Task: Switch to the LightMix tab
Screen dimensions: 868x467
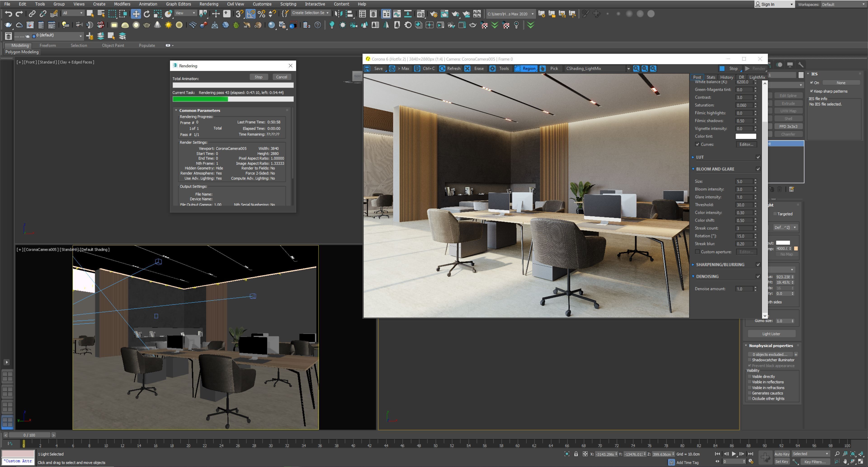Action: [x=757, y=77]
